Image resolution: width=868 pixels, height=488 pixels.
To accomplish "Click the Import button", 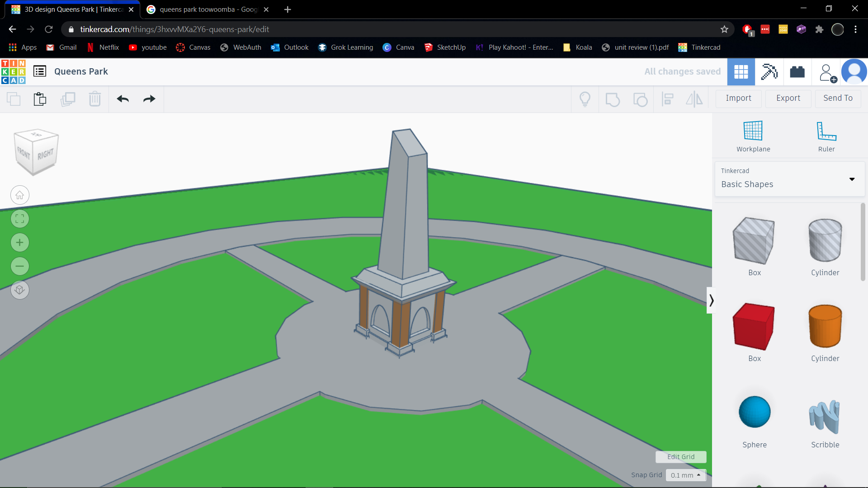I will pos(738,99).
